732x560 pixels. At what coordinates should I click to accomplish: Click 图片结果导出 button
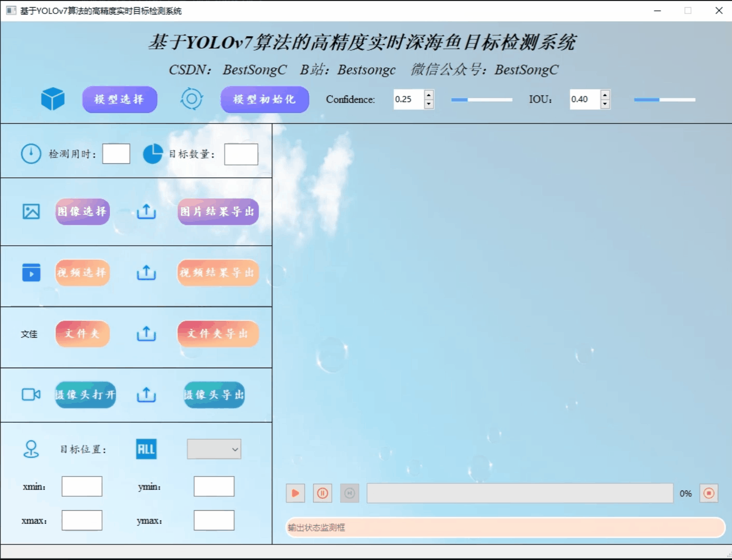(x=218, y=212)
